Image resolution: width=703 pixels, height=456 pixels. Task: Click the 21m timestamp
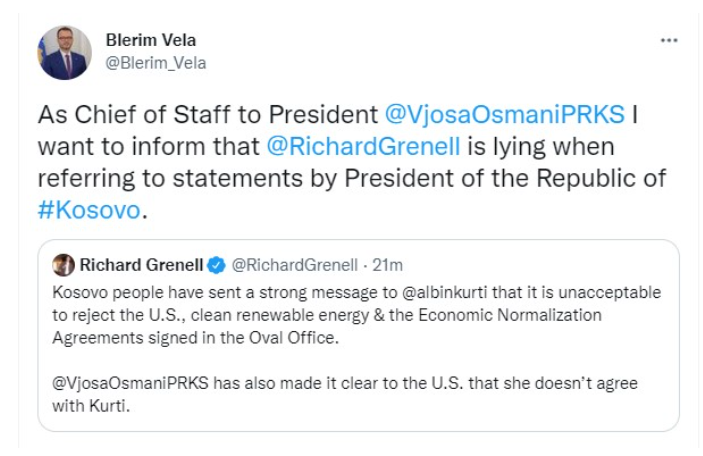(387, 265)
